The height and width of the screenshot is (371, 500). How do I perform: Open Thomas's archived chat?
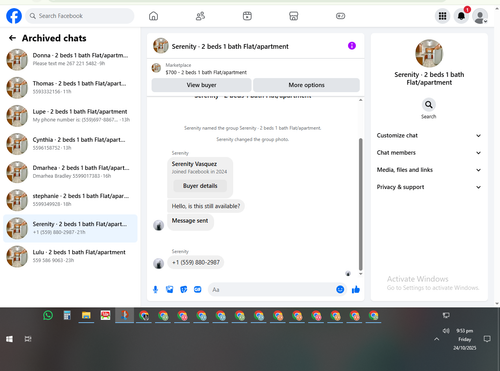point(70,88)
